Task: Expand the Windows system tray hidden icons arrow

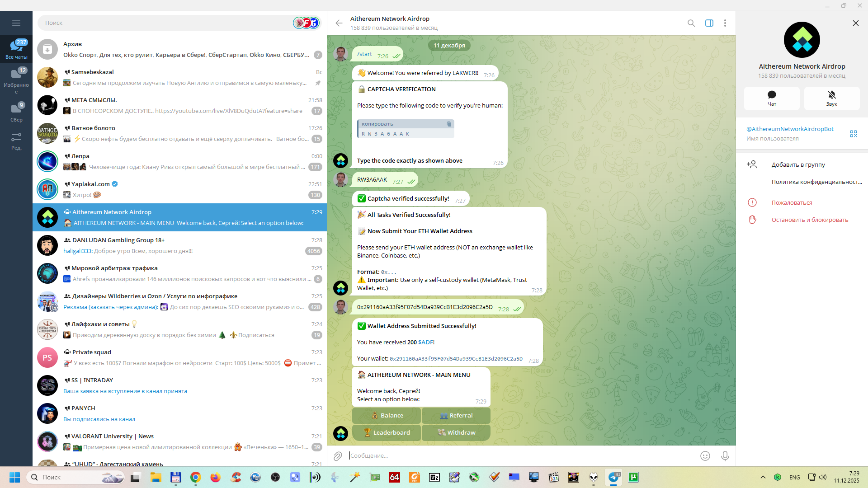Action: pyautogui.click(x=763, y=477)
